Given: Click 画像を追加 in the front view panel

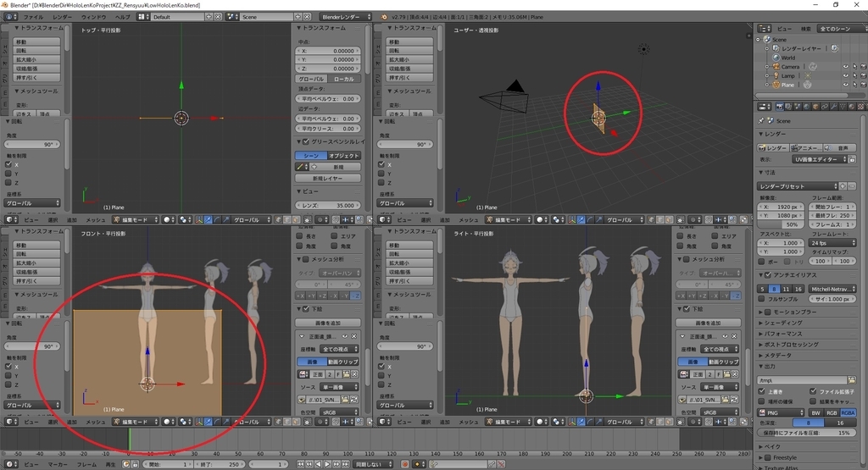Looking at the screenshot, I should click(x=328, y=323).
